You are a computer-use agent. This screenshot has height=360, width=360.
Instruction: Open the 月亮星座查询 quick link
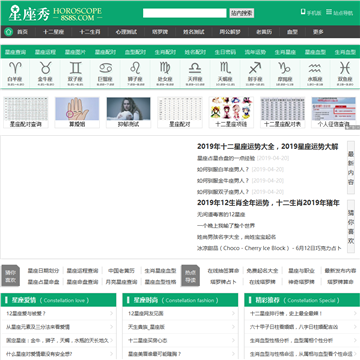click(x=121, y=282)
